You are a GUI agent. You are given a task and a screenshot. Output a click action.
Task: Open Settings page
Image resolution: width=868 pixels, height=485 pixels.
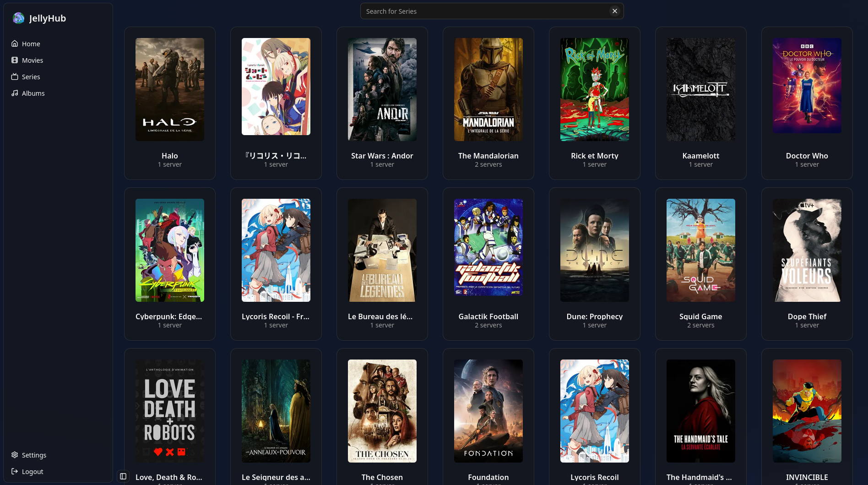coord(58,455)
